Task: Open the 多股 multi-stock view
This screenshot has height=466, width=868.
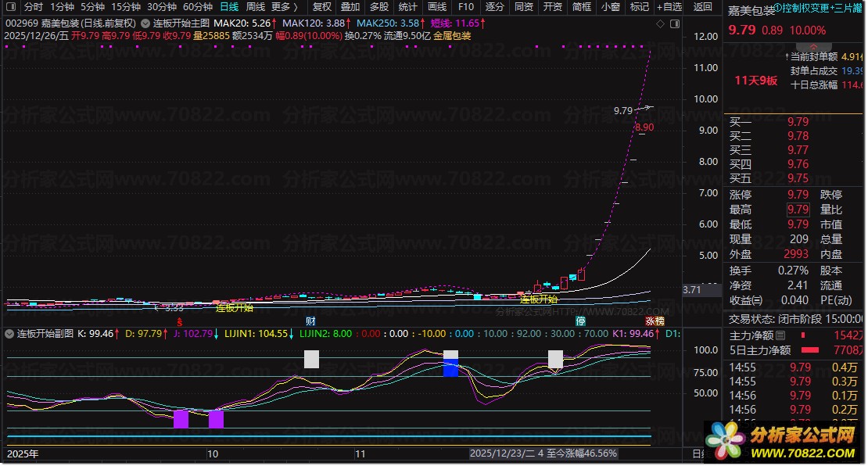Action: coord(379,6)
